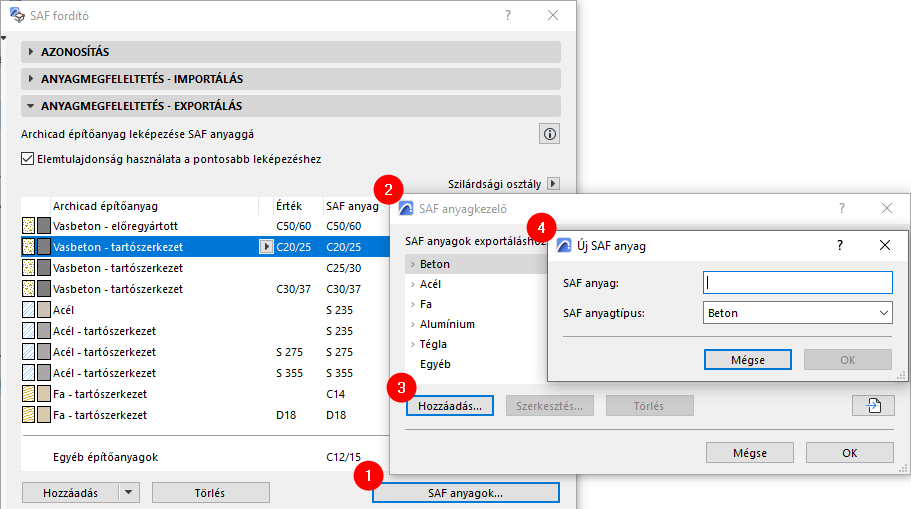Click the gray color swatch of Vasbeton - előregyártott
The height and width of the screenshot is (509, 911).
tap(44, 226)
